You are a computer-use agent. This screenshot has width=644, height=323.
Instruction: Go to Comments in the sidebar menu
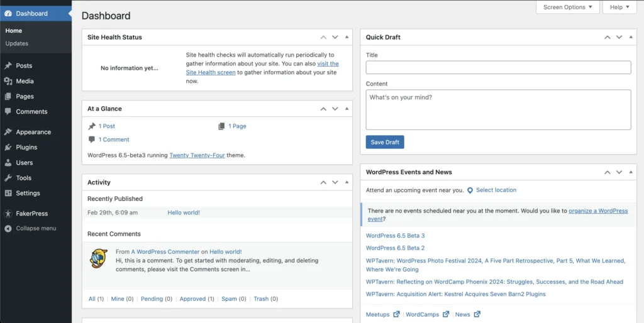pyautogui.click(x=31, y=112)
